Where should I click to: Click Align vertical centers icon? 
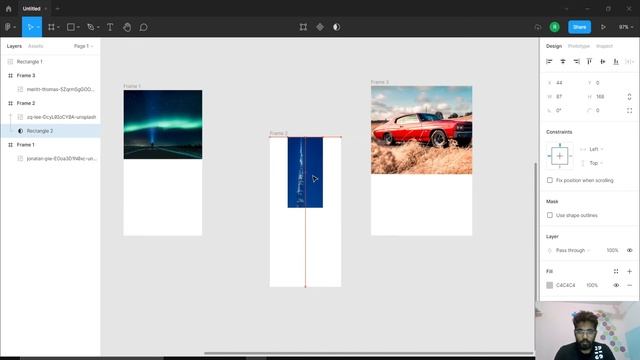coord(602,61)
